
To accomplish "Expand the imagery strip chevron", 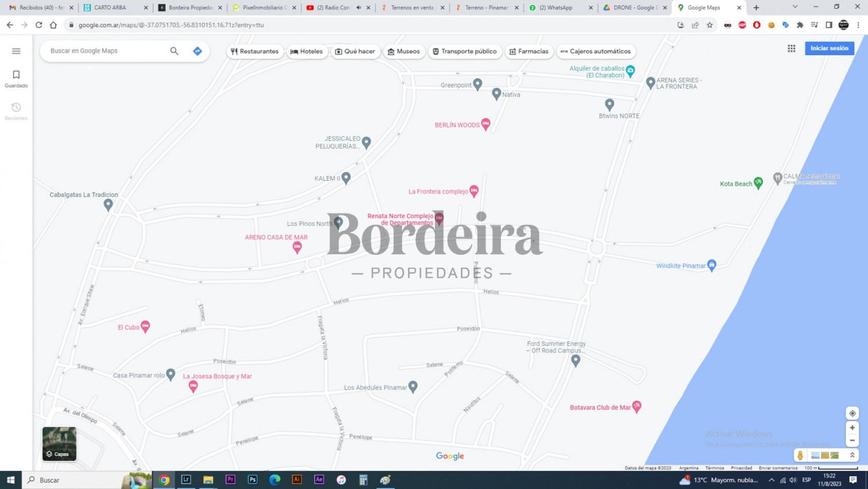I will [x=852, y=456].
